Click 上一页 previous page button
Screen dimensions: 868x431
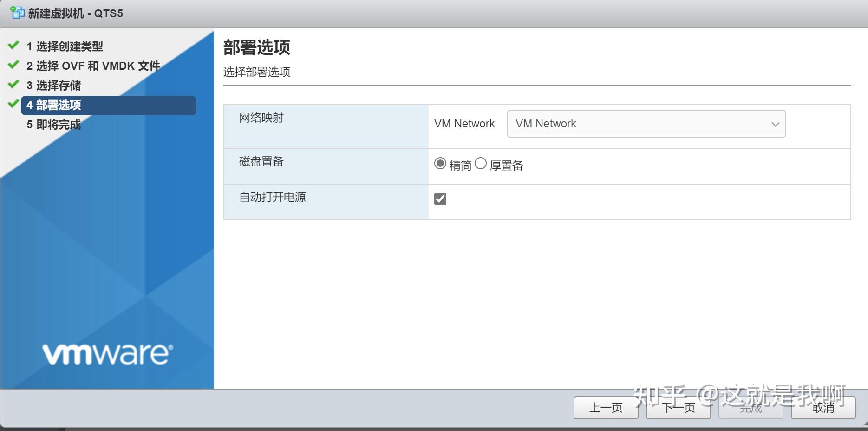(606, 408)
